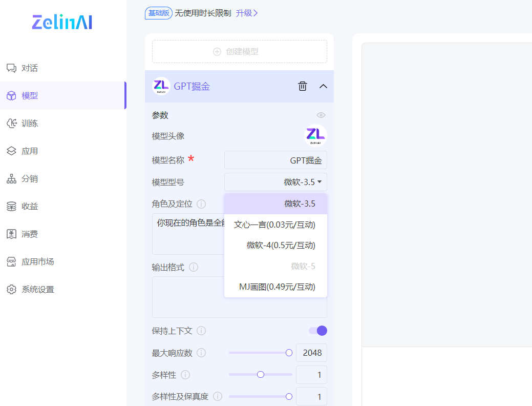Choose 微软-4(0.5元/互动) model option

[x=275, y=246]
